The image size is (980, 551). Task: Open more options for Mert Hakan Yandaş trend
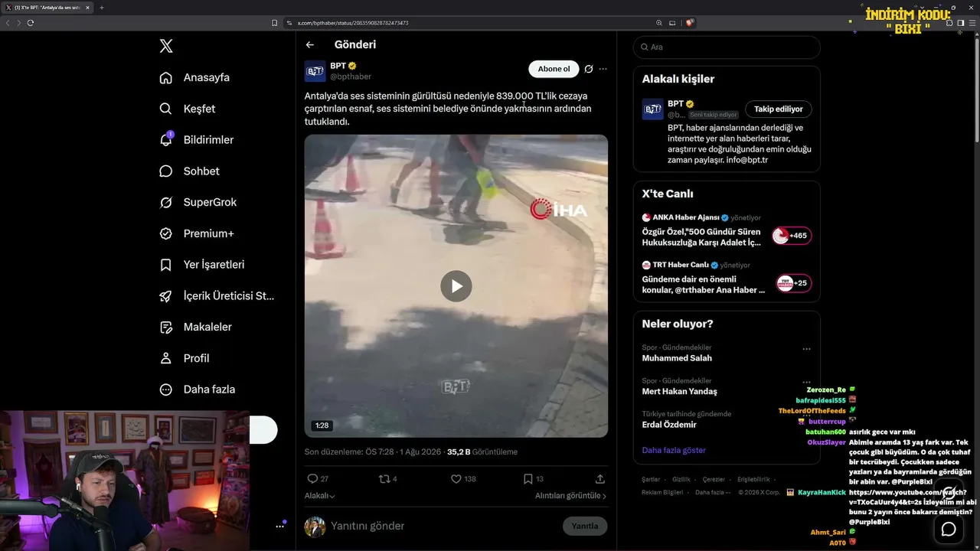(806, 382)
